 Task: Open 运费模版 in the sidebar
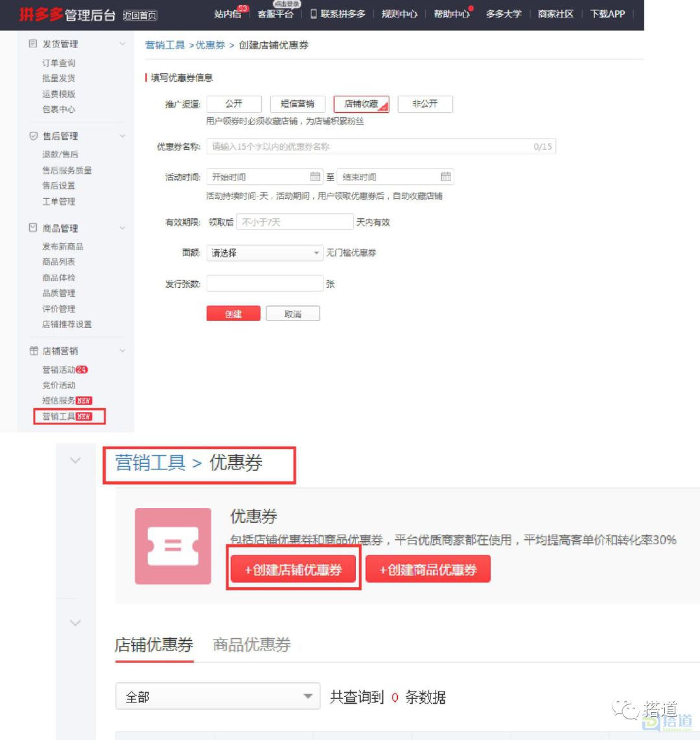[x=58, y=94]
